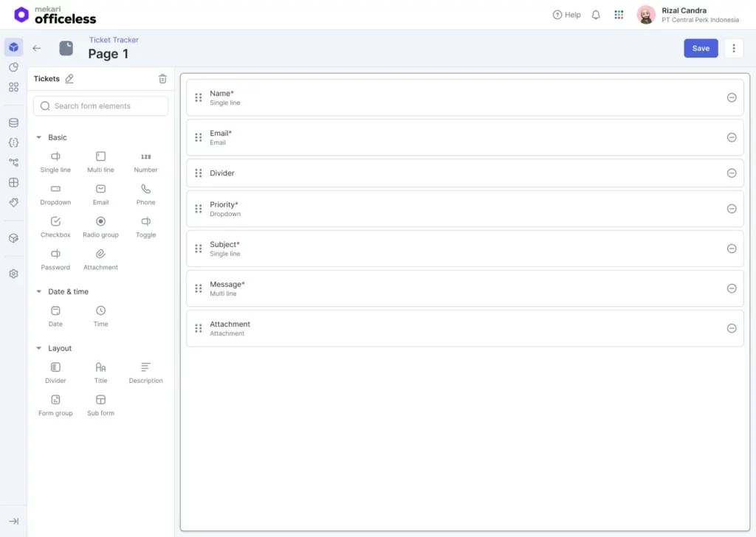This screenshot has height=537, width=756.
Task: Collapse the Layout section
Action: coord(39,347)
